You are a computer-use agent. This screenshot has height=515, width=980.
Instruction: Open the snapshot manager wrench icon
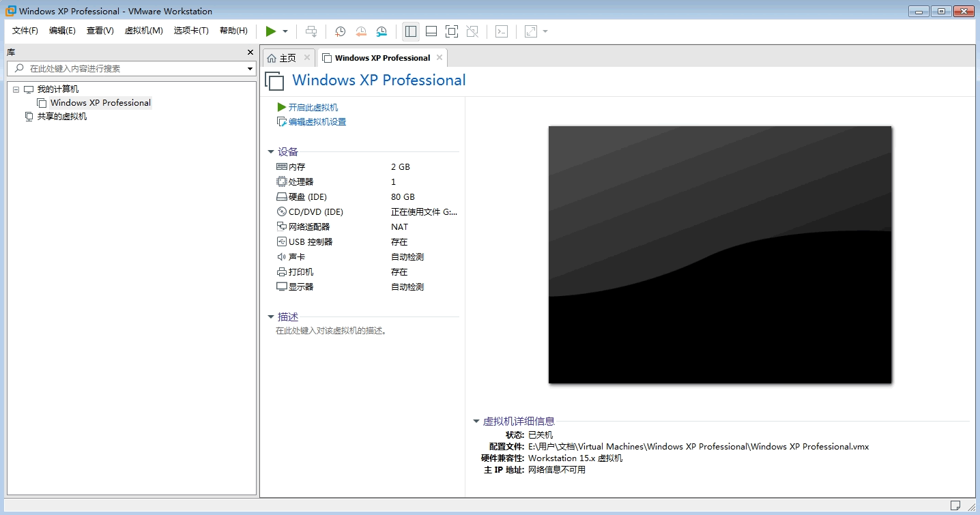(382, 31)
